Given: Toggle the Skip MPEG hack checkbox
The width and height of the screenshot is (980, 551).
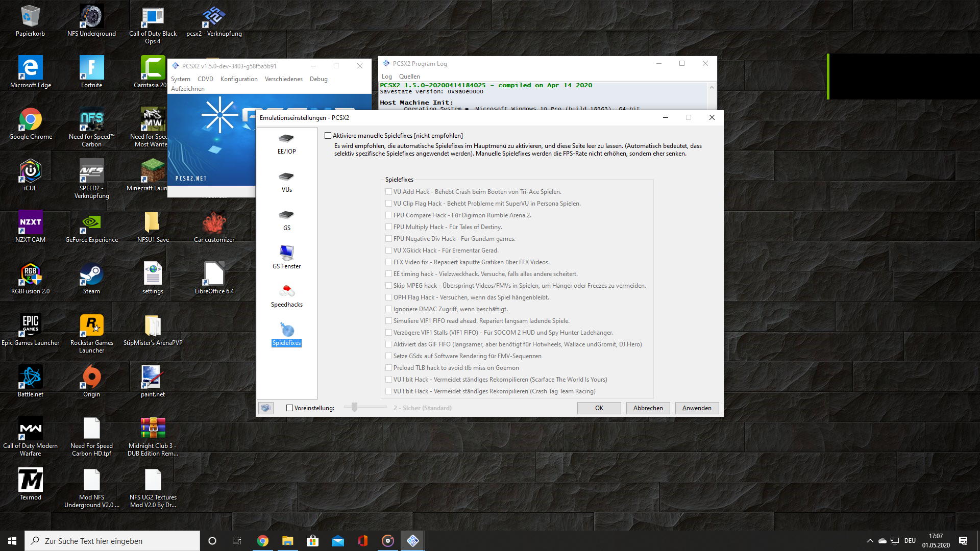Looking at the screenshot, I should tap(388, 286).
